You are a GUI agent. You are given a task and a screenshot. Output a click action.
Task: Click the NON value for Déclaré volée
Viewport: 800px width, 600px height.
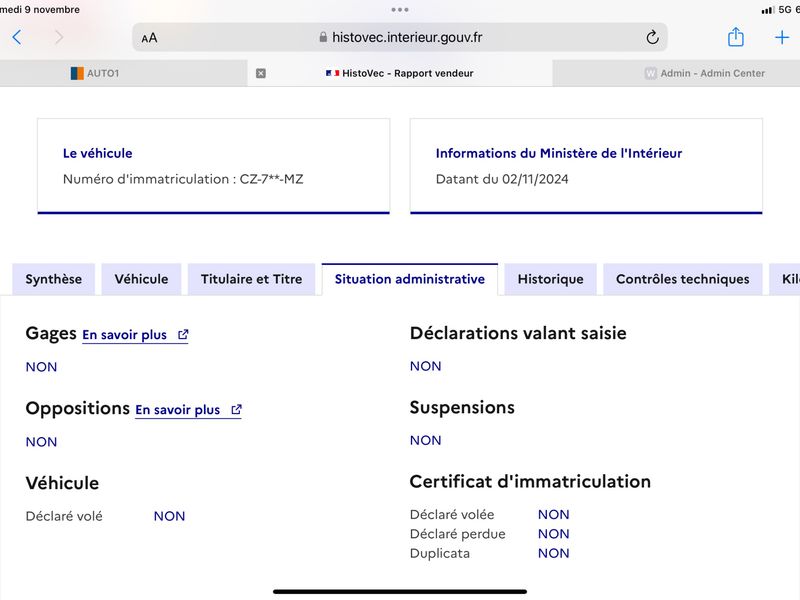(554, 514)
